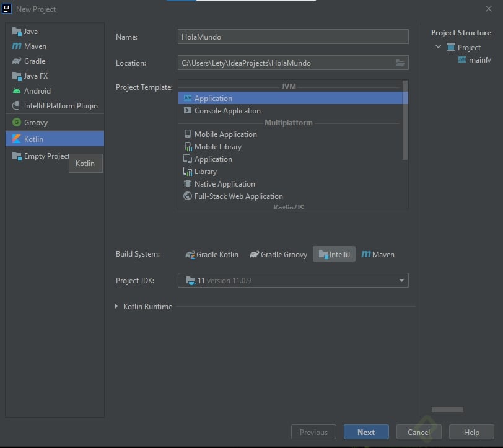
Task: Cancel the New Project dialog
Action: 419,432
